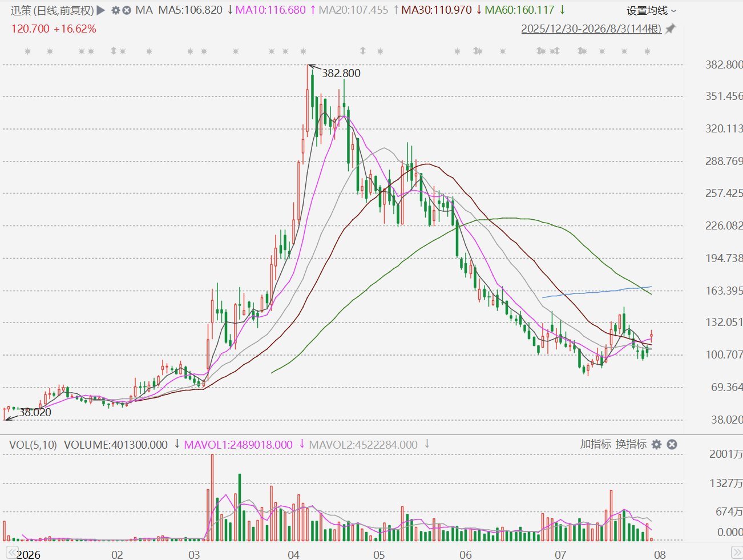This screenshot has height=560, width=743.
Task: Click the MAVOL2:4522284.000 readout
Action: pos(363,445)
